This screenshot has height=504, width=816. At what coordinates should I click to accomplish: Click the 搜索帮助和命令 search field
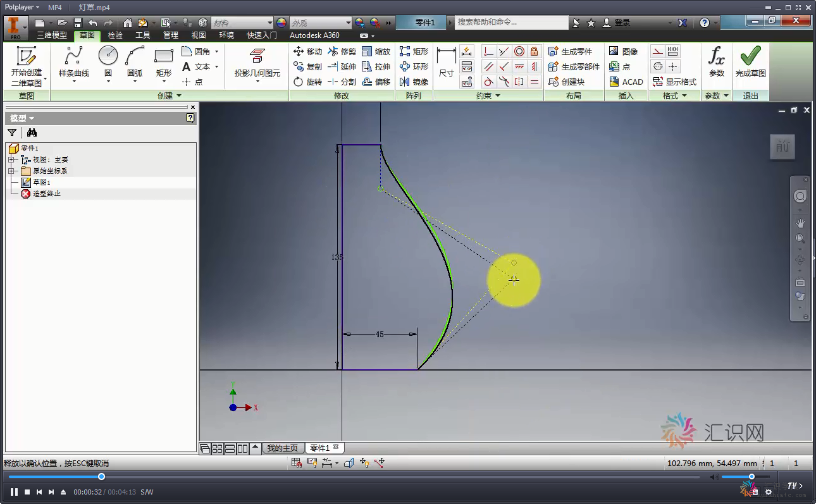pos(512,23)
